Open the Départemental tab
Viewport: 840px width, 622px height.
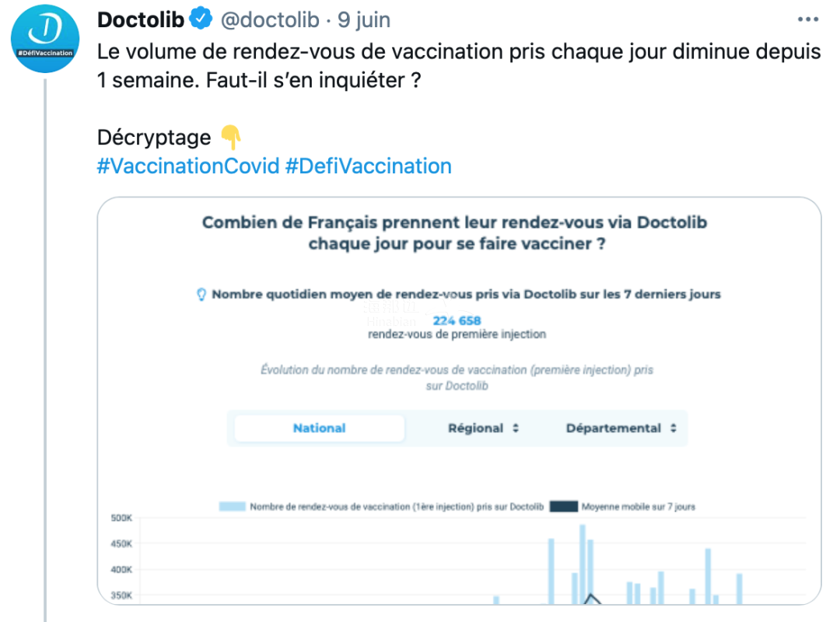point(621,428)
